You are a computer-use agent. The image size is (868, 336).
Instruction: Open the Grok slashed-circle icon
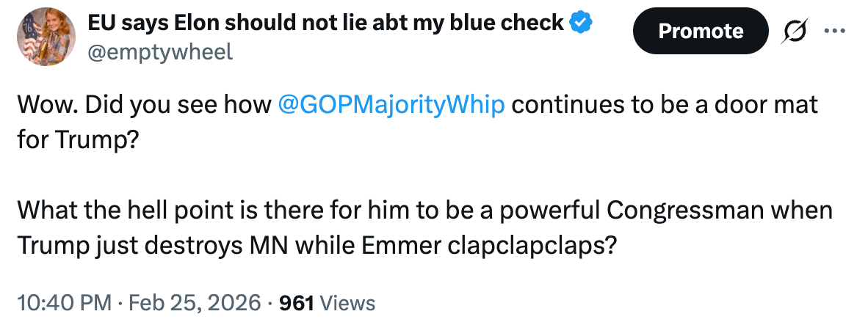click(794, 32)
